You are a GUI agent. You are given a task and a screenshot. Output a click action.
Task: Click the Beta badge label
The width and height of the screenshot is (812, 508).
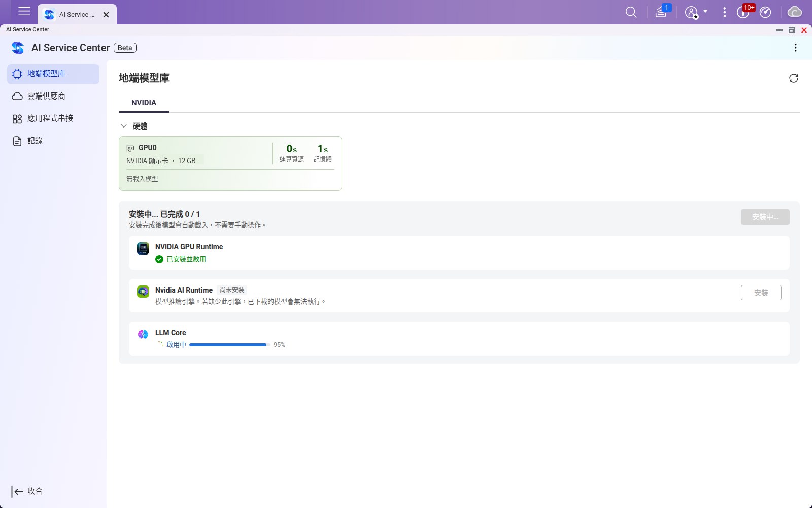click(x=125, y=48)
